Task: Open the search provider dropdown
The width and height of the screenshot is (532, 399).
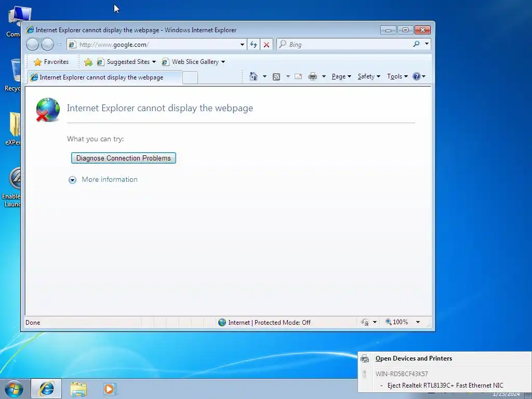Action: point(427,44)
